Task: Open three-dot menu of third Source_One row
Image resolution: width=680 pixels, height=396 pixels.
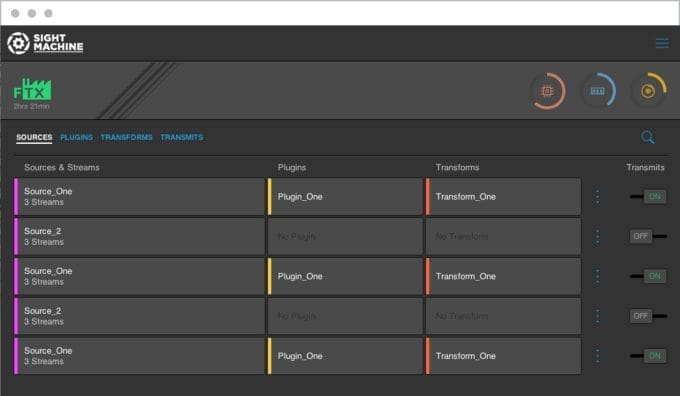Action: click(x=598, y=356)
